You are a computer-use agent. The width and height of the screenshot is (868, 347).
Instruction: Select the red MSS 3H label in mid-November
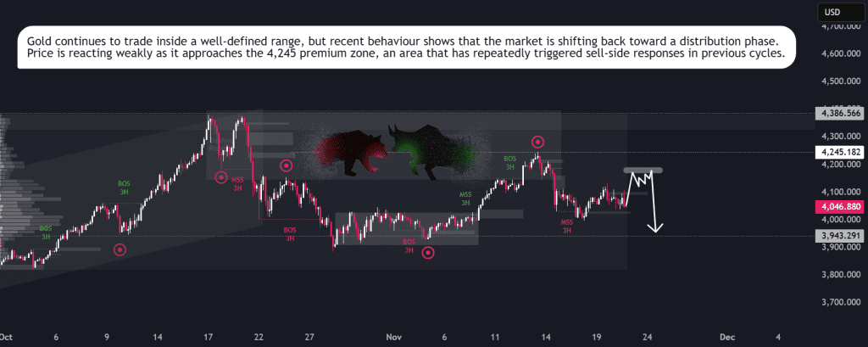567,227
